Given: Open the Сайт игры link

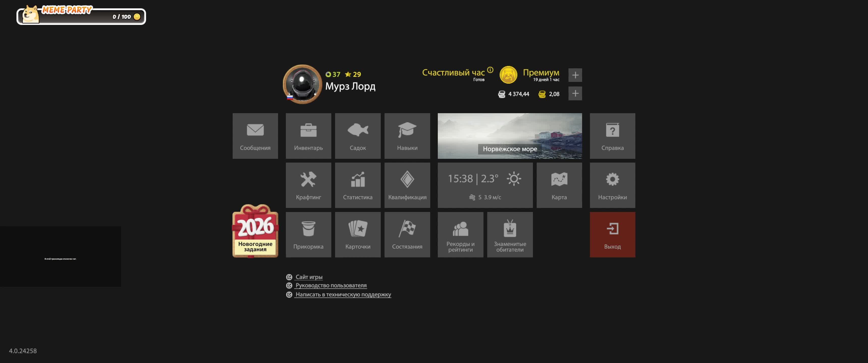Looking at the screenshot, I should [309, 277].
